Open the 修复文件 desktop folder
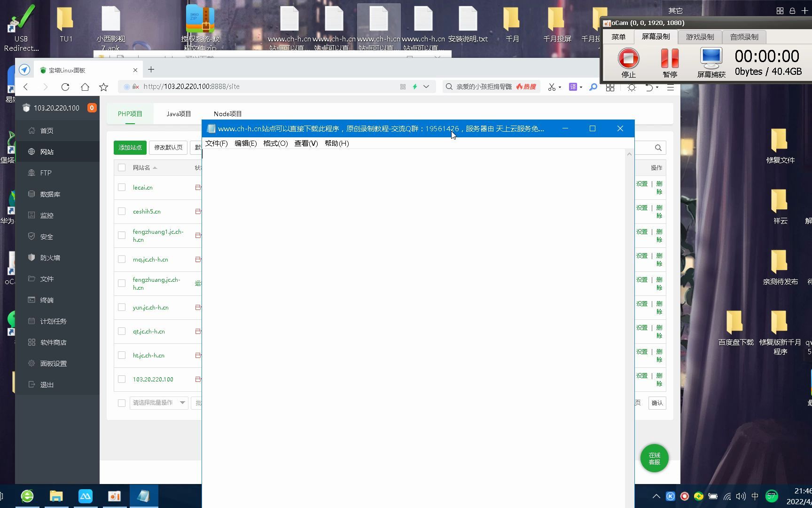The image size is (812, 508). click(780, 146)
